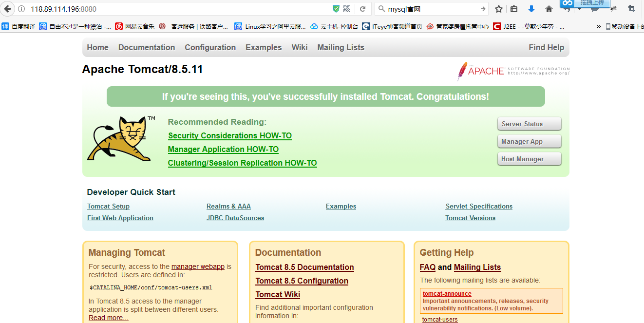The height and width of the screenshot is (323, 644).
Task: Open Security Considerations HOW-TO link
Action: click(230, 135)
